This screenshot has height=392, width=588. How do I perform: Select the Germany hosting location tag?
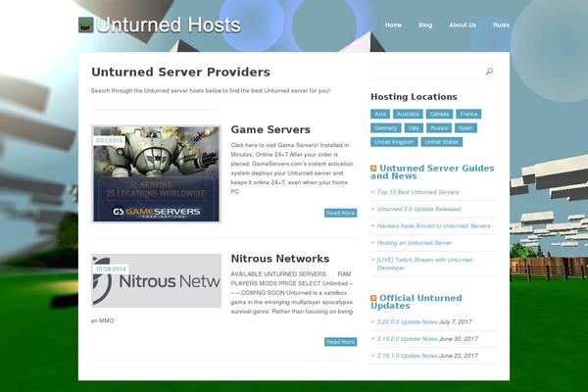(x=385, y=128)
